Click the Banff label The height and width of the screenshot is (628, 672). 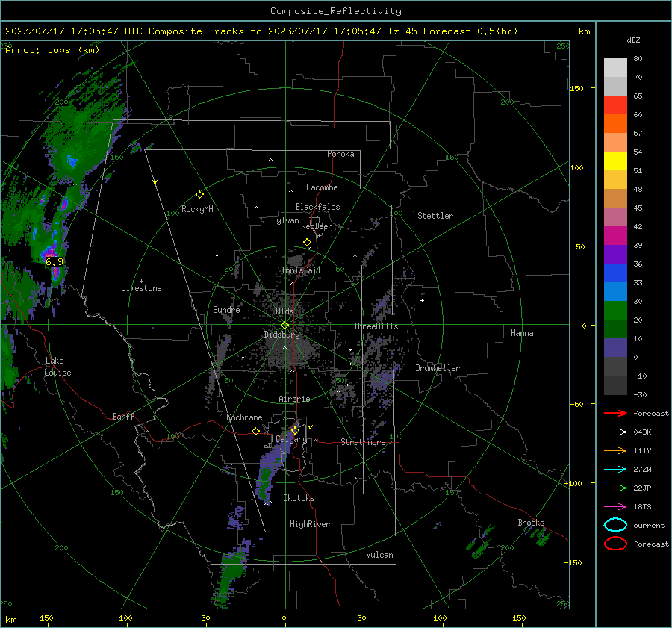123,417
